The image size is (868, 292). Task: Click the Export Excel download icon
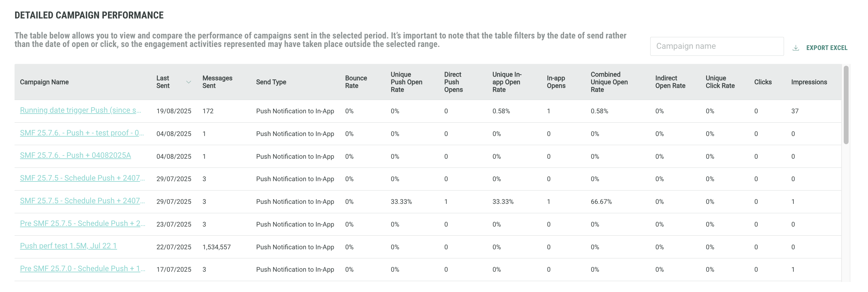pos(796,48)
